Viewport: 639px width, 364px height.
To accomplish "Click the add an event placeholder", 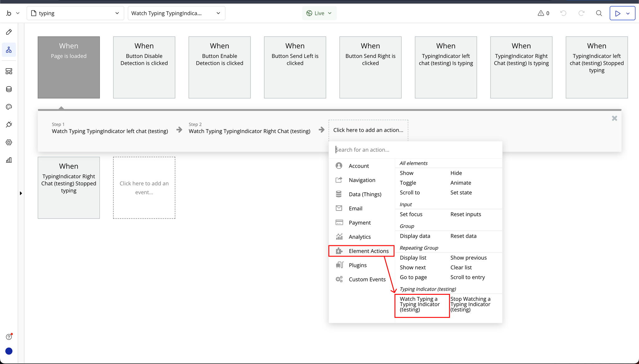I will pyautogui.click(x=144, y=188).
